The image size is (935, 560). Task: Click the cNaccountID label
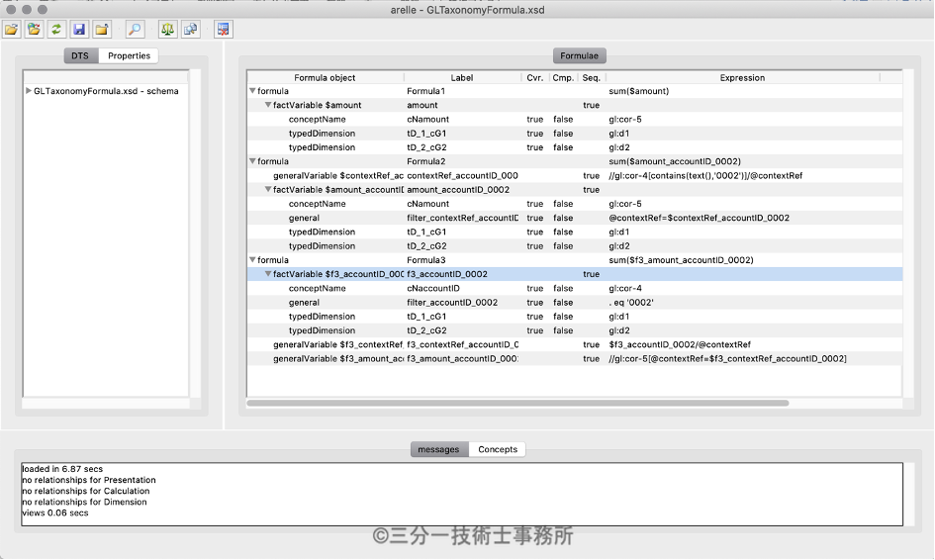(433, 288)
